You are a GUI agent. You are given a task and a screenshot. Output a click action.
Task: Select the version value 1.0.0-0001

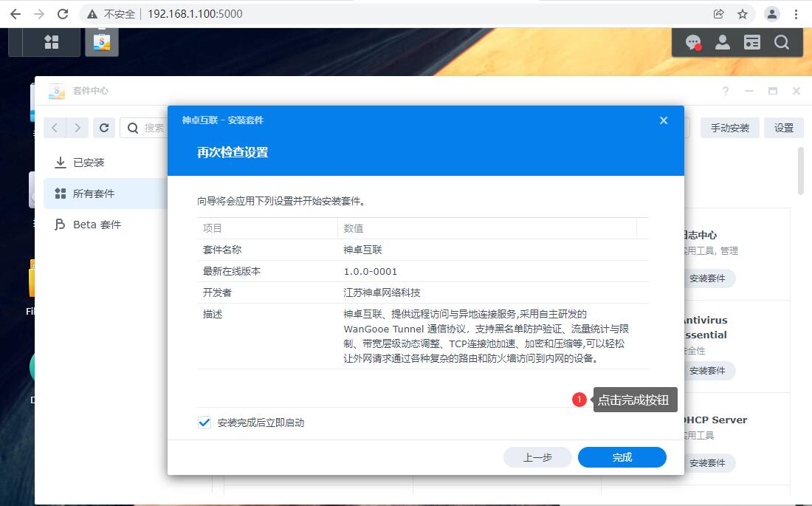371,271
